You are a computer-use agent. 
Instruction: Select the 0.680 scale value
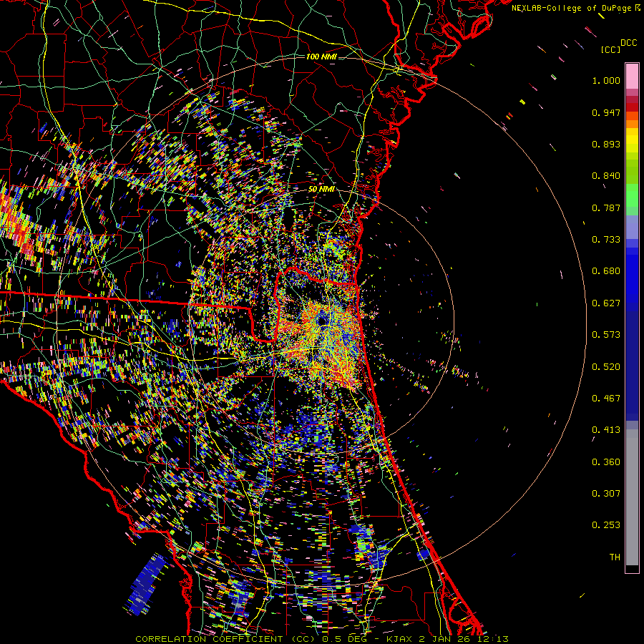[606, 271]
